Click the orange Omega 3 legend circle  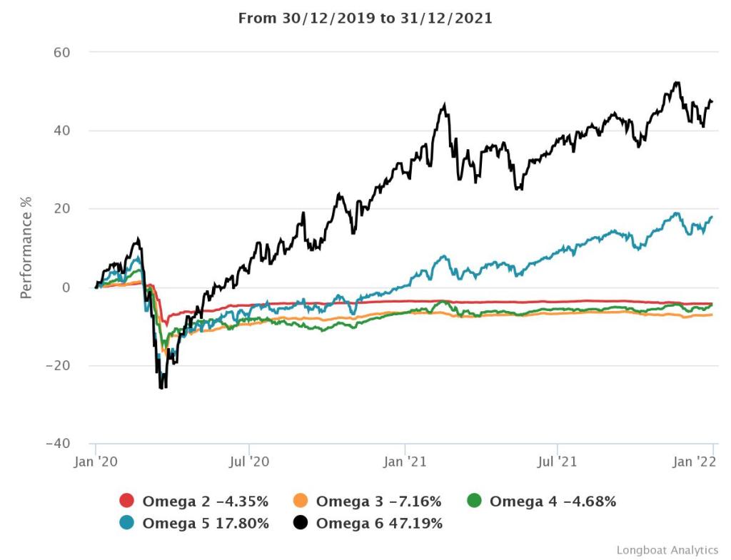pos(301,502)
